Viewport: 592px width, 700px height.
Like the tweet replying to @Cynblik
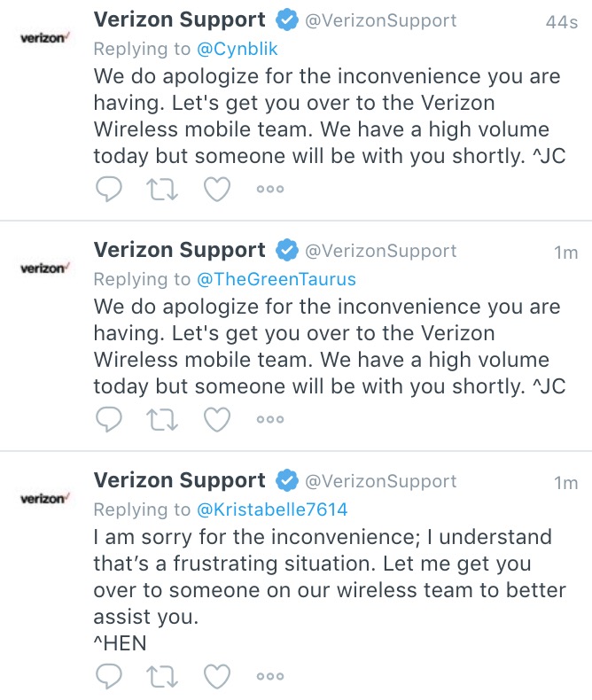217,188
